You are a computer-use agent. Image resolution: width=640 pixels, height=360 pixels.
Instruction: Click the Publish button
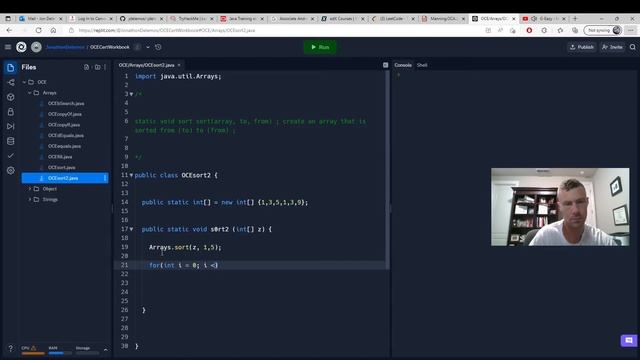coord(582,47)
